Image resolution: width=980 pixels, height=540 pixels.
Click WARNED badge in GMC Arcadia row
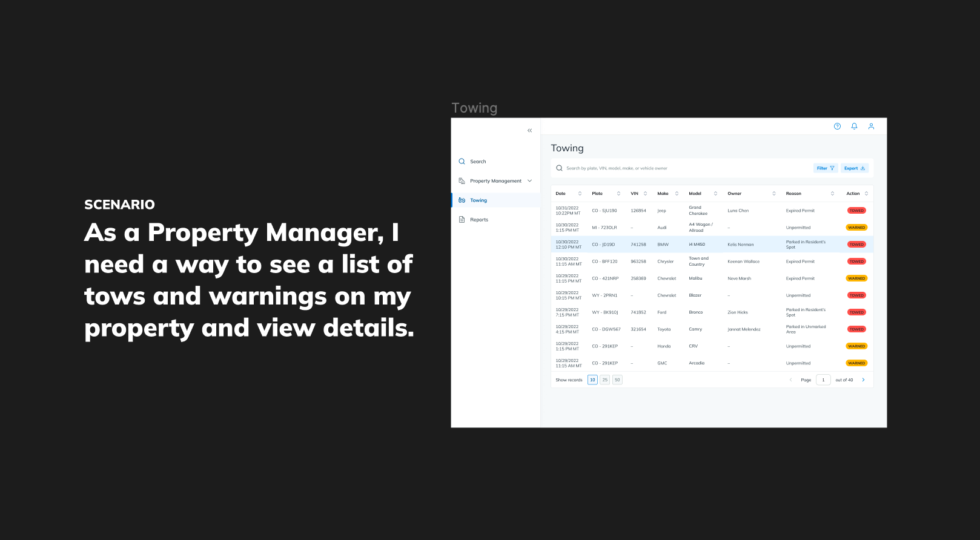point(856,363)
